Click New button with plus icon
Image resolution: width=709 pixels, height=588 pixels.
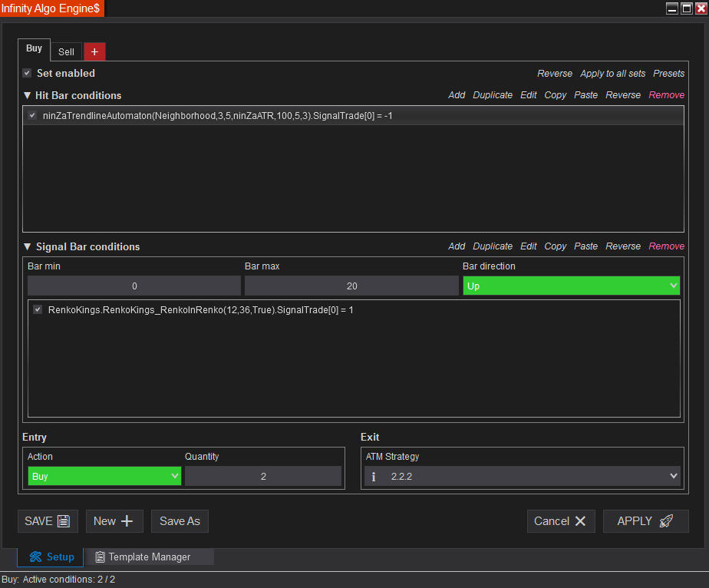coord(114,521)
